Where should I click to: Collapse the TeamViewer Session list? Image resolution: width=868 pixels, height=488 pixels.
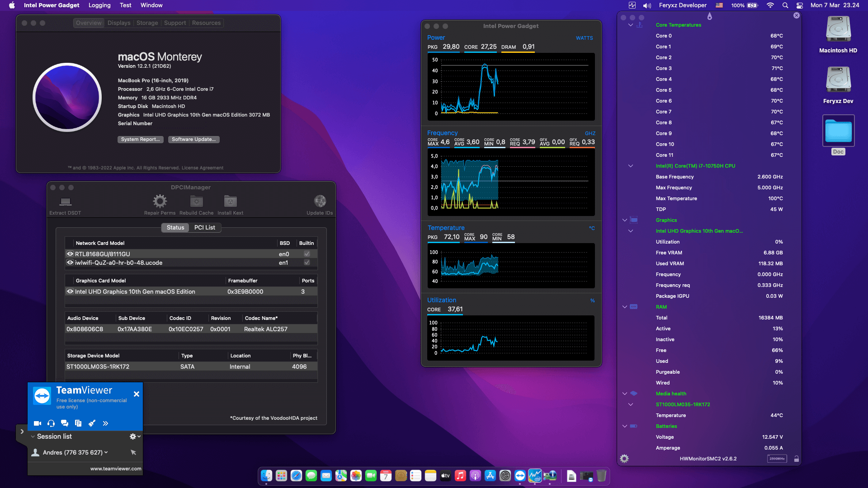click(33, 436)
